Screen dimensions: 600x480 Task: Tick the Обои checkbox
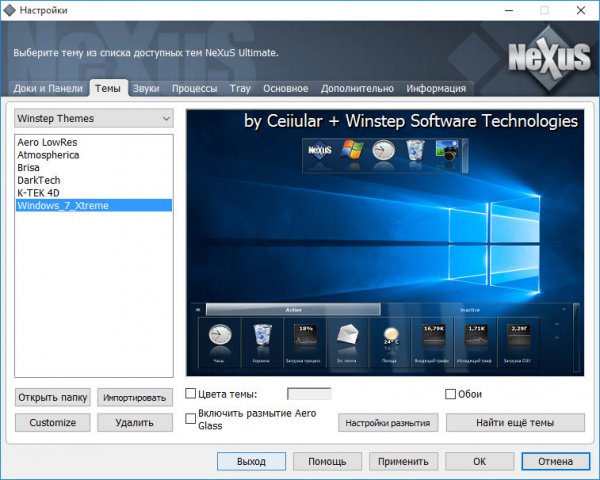[x=450, y=394]
